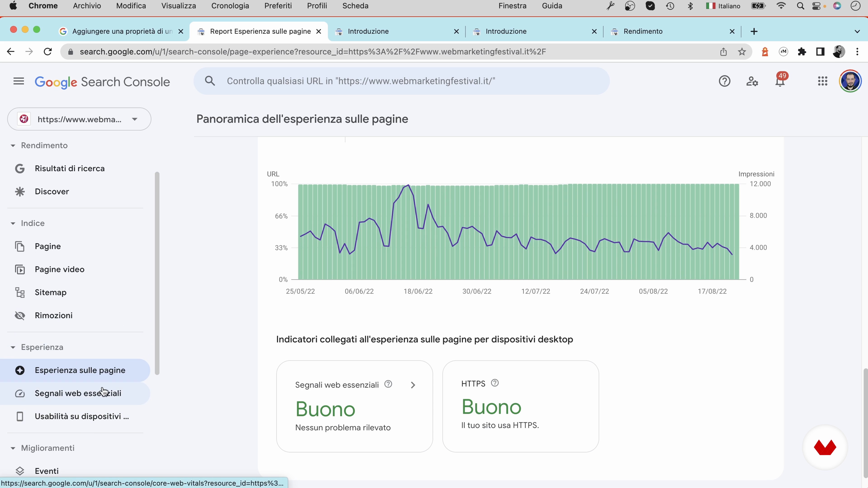The image size is (868, 488).
Task: Open Visualizza menu in menu bar
Action: (x=179, y=6)
